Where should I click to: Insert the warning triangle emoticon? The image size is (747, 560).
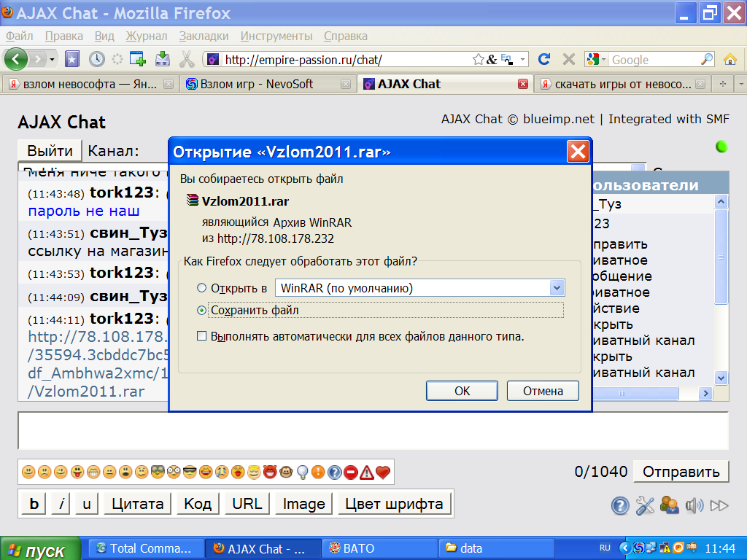(x=367, y=472)
